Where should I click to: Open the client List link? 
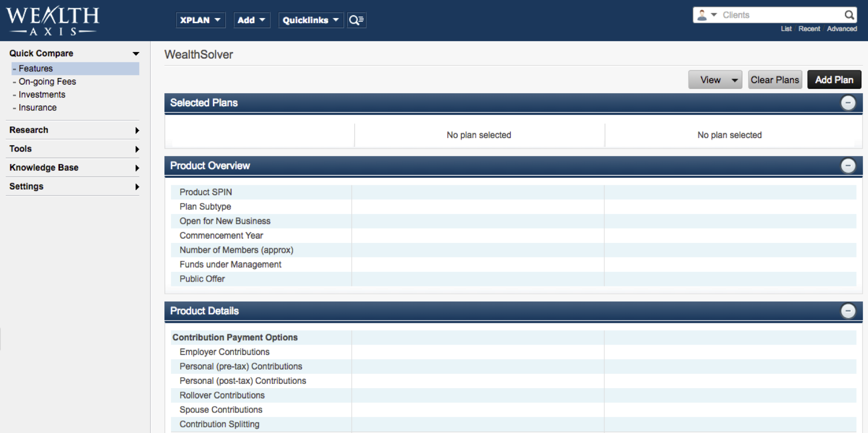[x=786, y=29]
